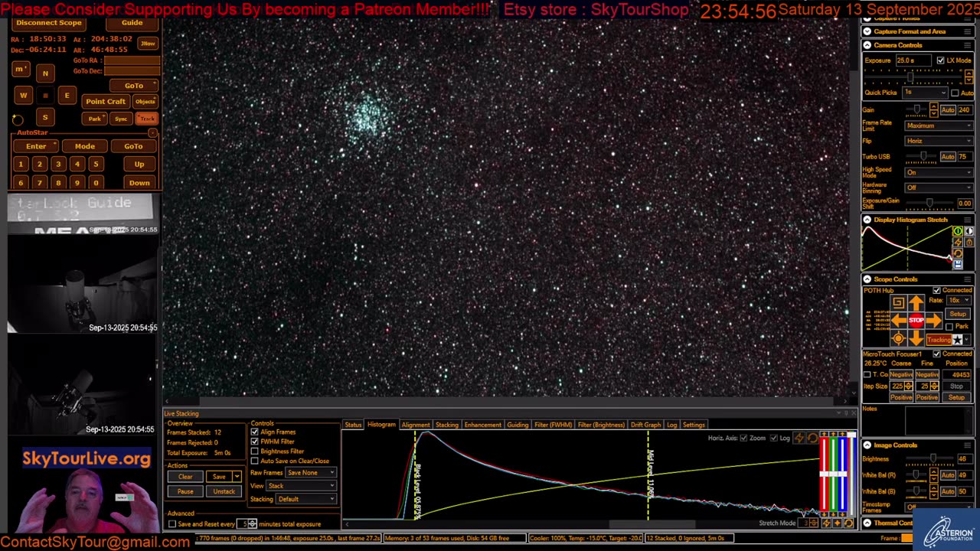Switch to the Alignment tab
This screenshot has height=551, width=980.
tap(415, 425)
